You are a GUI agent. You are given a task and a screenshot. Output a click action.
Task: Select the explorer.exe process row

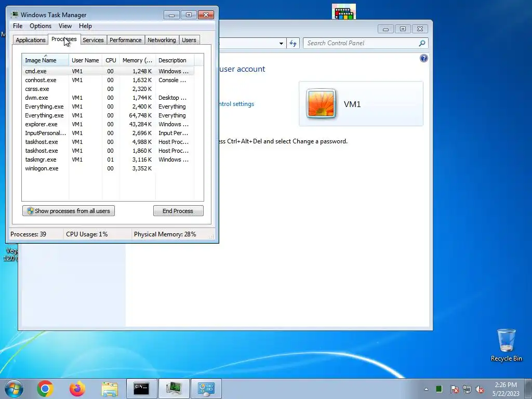pyautogui.click(x=108, y=124)
